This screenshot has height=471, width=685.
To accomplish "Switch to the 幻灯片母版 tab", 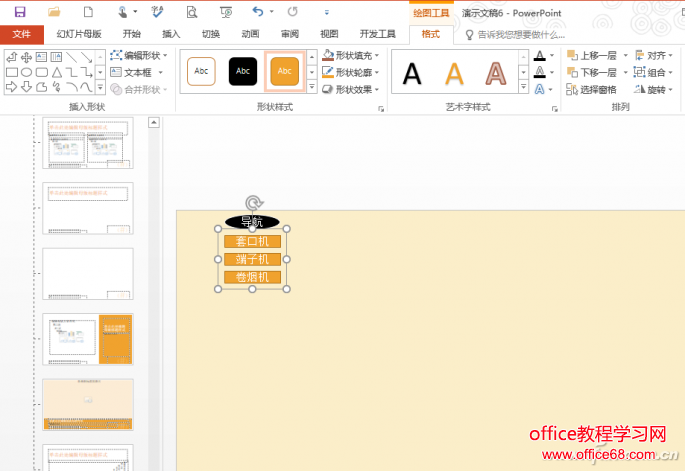I will pos(79,34).
